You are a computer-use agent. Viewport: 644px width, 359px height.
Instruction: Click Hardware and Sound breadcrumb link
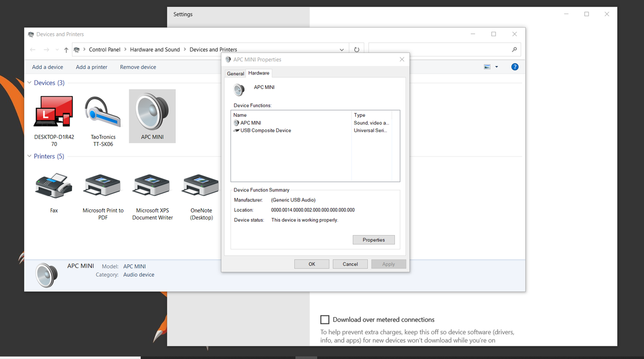click(155, 49)
